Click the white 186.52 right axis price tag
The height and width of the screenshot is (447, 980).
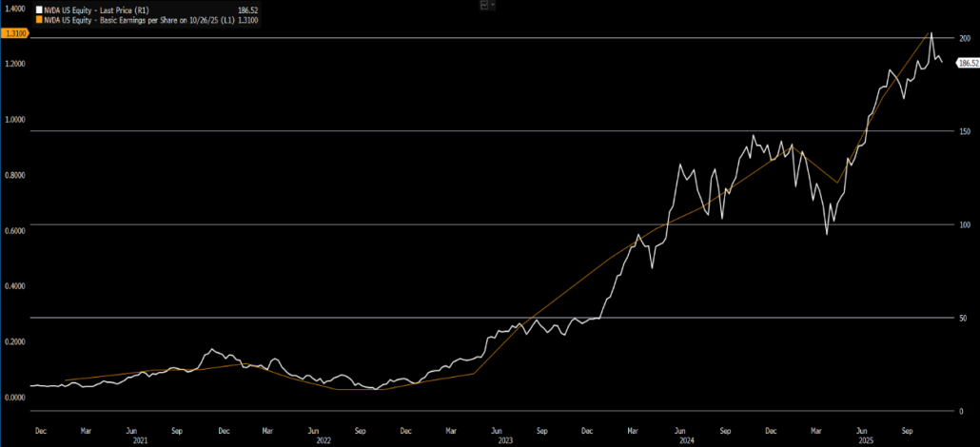[968, 64]
